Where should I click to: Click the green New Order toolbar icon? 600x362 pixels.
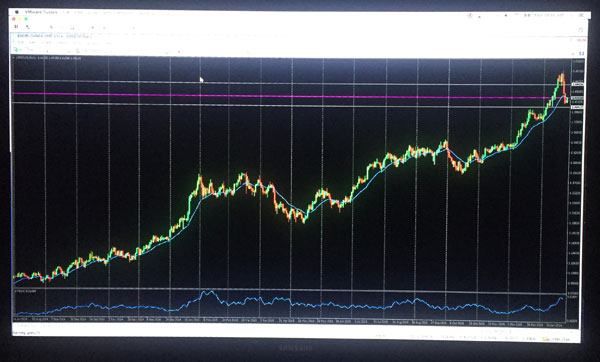[x=16, y=50]
